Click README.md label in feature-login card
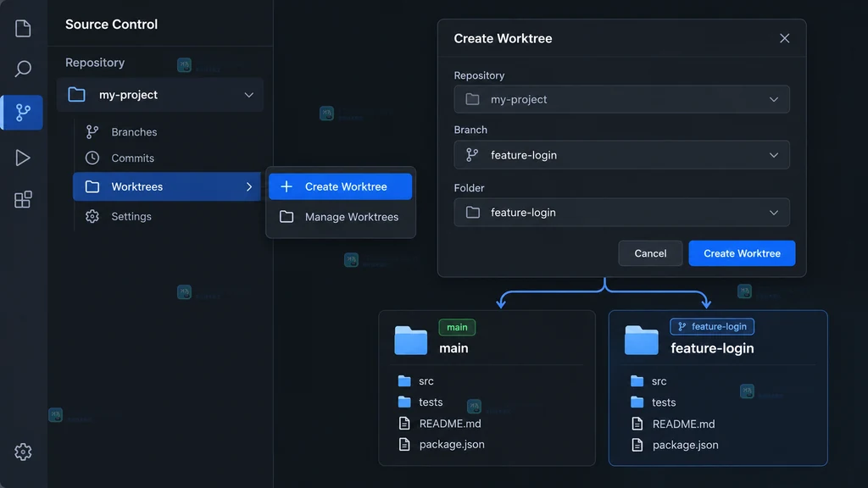 pyautogui.click(x=684, y=424)
